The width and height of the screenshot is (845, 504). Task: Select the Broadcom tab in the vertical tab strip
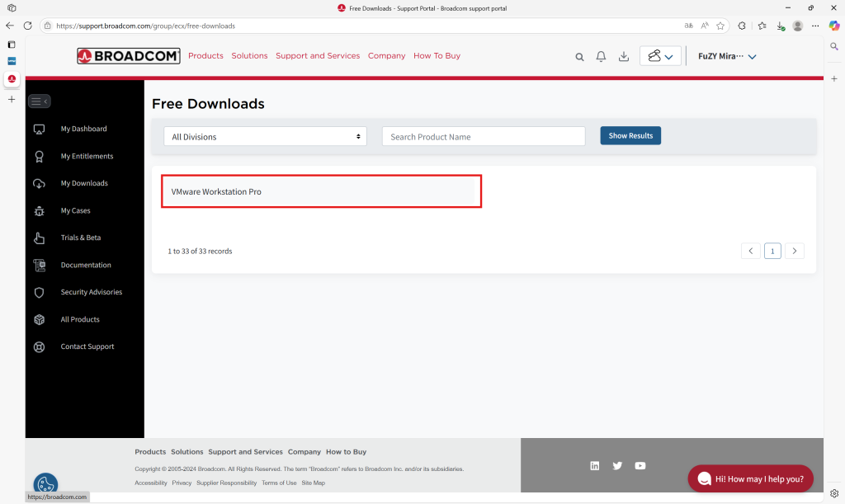point(12,78)
